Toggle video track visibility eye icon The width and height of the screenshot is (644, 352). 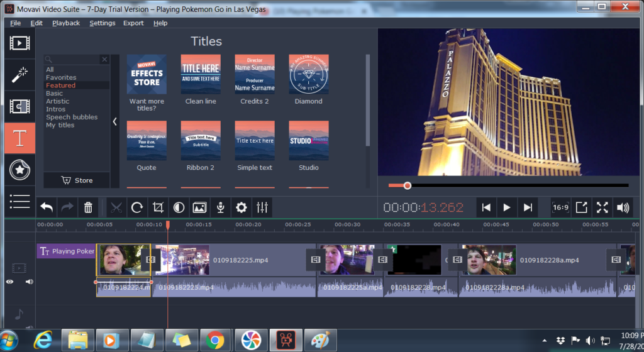pyautogui.click(x=10, y=282)
